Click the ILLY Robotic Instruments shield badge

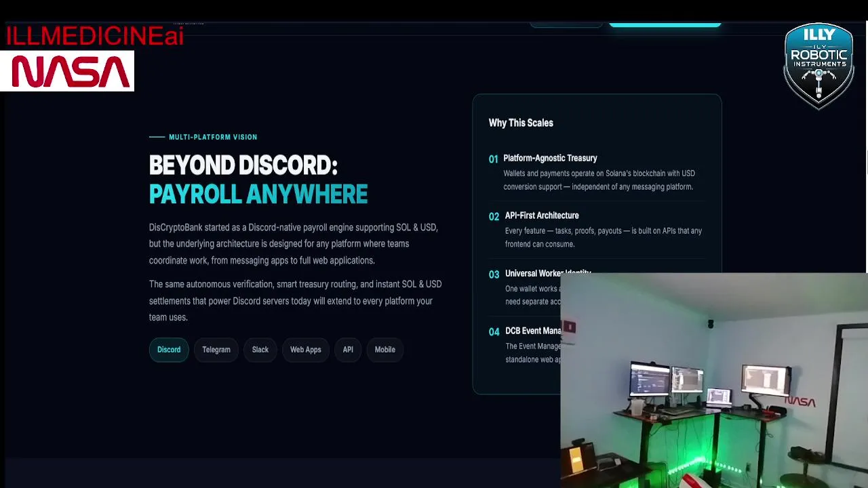tap(818, 65)
